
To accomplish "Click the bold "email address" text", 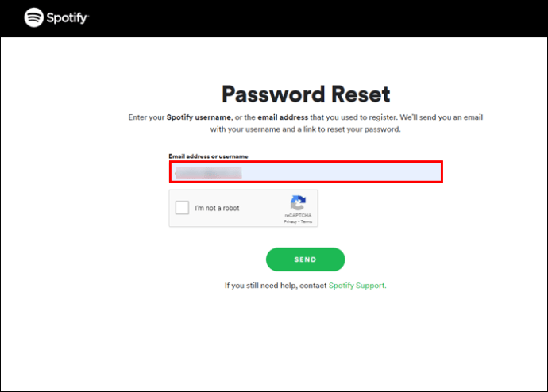I will [x=283, y=117].
